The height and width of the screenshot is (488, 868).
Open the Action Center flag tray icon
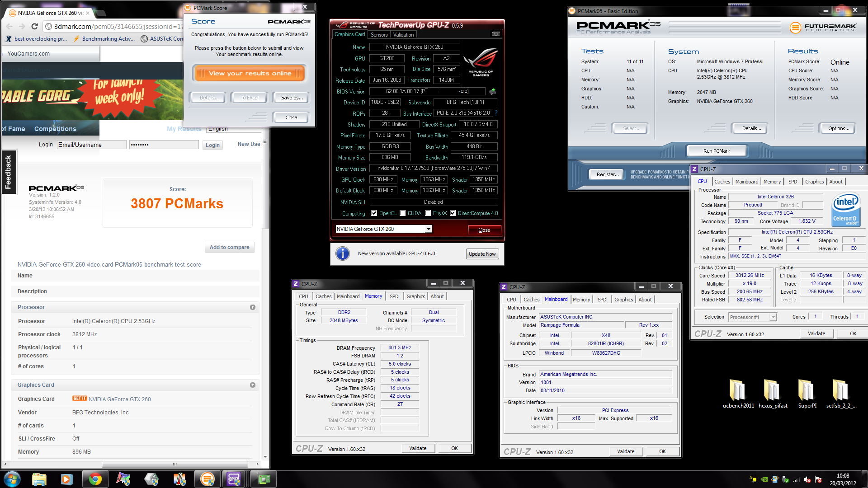point(818,480)
